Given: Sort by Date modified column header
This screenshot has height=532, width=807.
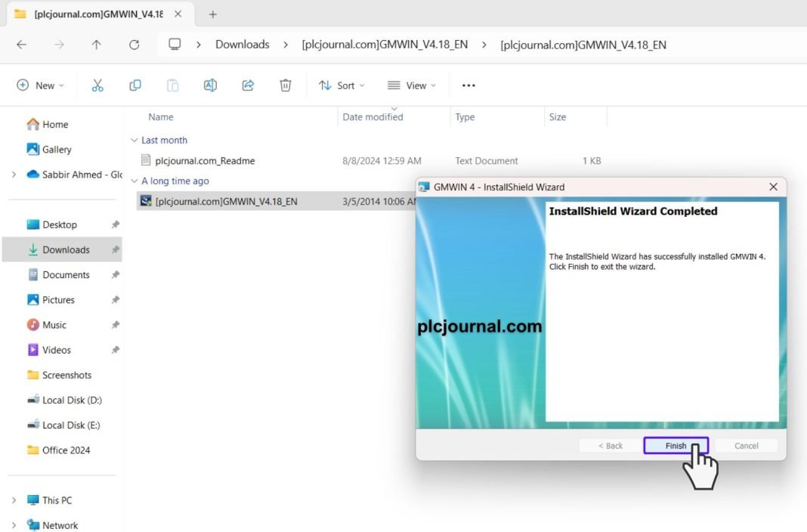Looking at the screenshot, I should (373, 117).
